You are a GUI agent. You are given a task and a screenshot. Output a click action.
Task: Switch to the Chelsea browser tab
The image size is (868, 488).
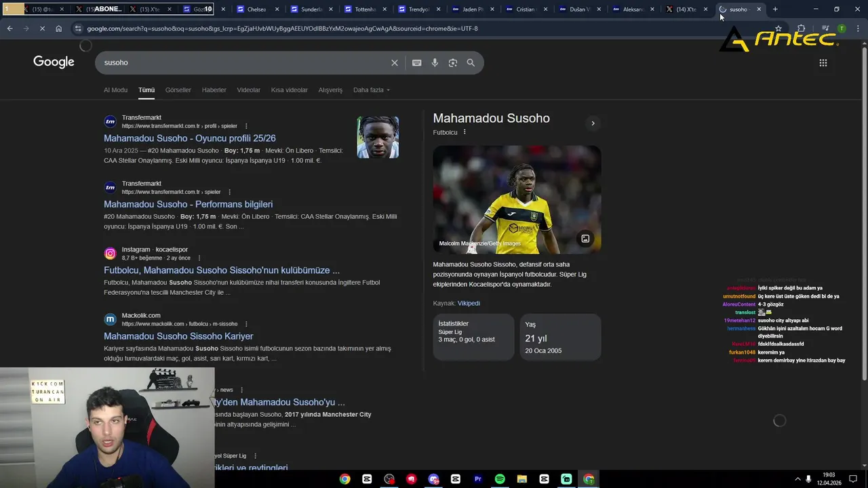256,9
